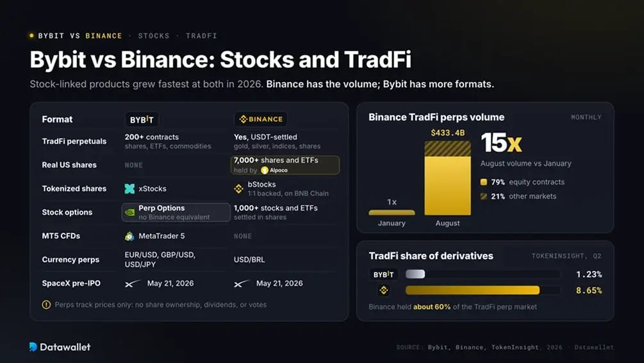
Task: Click the Binance 8.65% progress bar
Action: [x=483, y=291]
